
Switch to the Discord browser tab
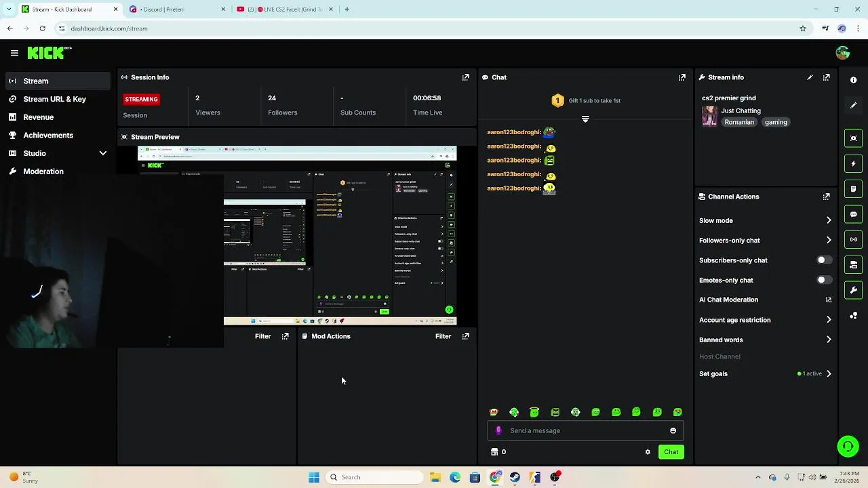pyautogui.click(x=176, y=9)
